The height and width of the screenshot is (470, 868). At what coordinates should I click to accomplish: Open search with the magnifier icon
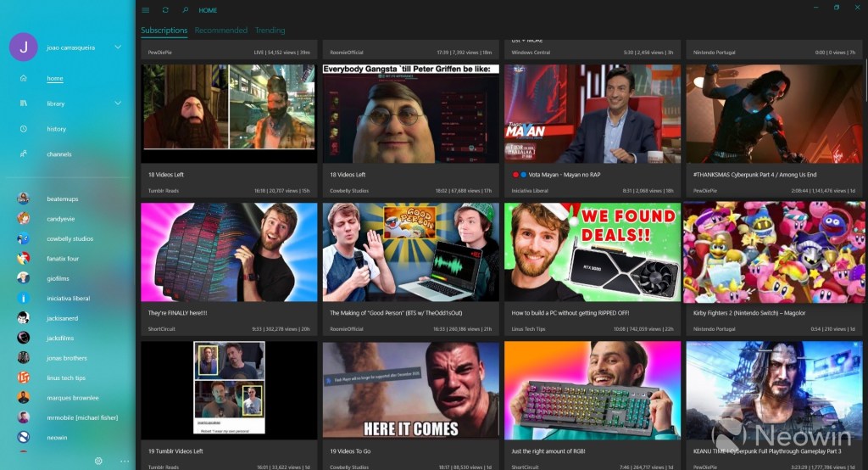click(186, 10)
